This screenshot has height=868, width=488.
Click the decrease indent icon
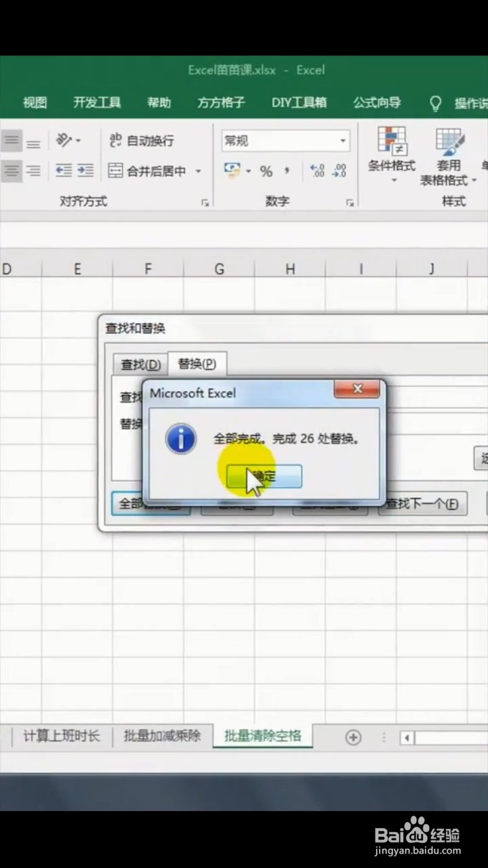[64, 171]
